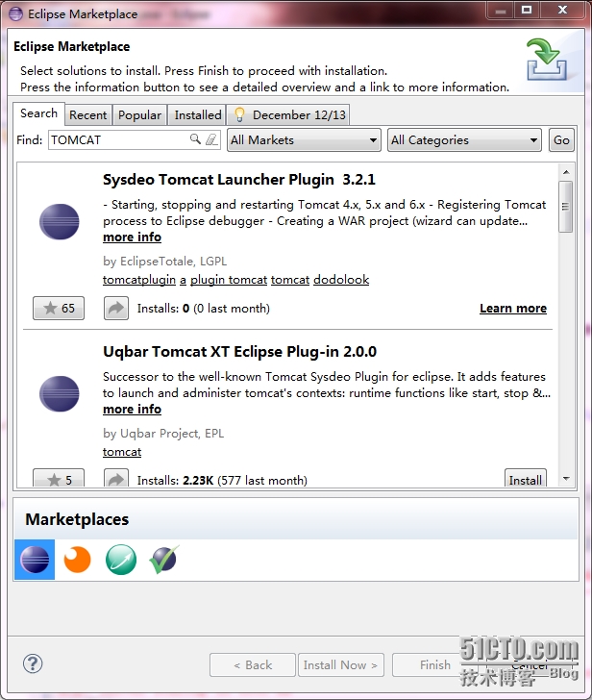Select the orange marketplace icon
The image size is (592, 700).
[77, 560]
